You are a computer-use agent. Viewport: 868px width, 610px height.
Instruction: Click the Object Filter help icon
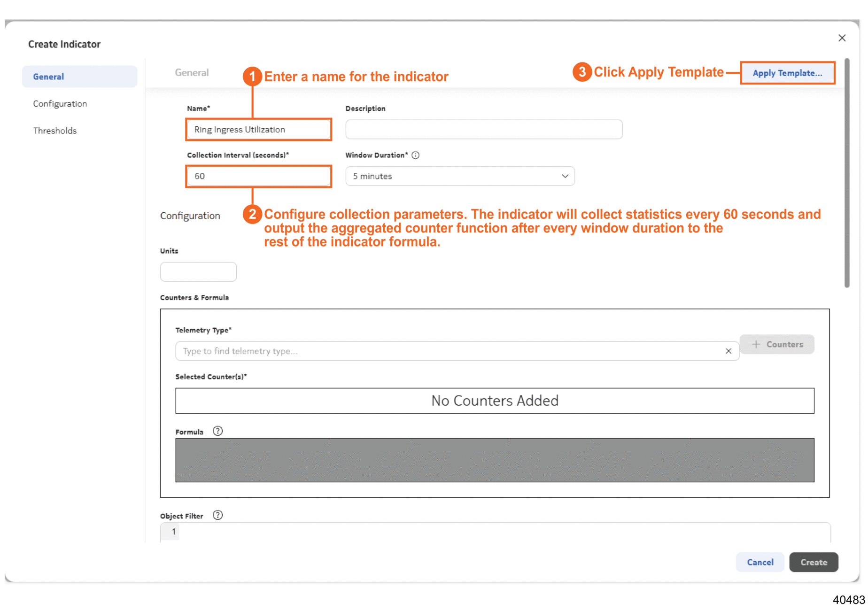click(x=217, y=515)
